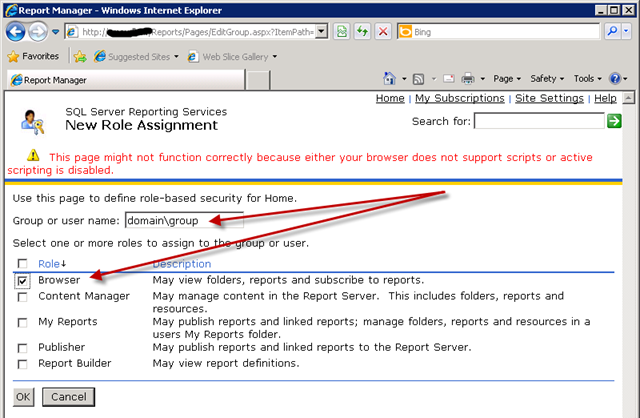The image size is (640, 418).
Task: Switch to the Report Manager tab
Action: point(60,80)
